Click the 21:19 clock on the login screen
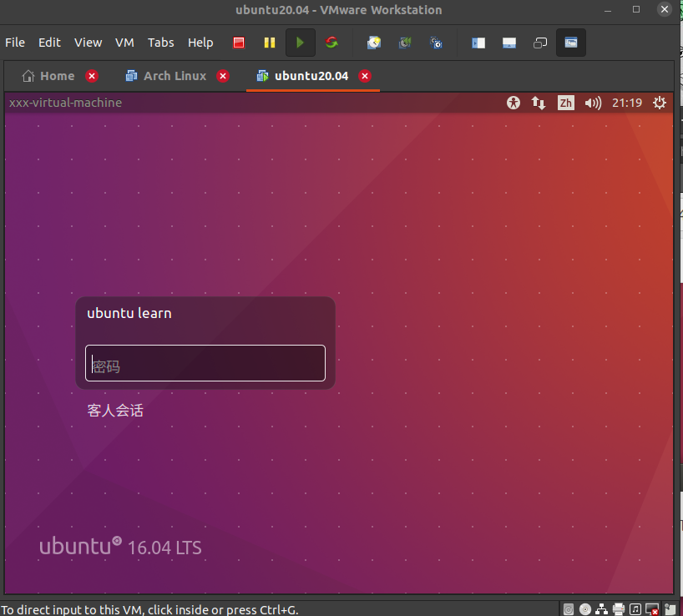683x616 pixels. 627,103
